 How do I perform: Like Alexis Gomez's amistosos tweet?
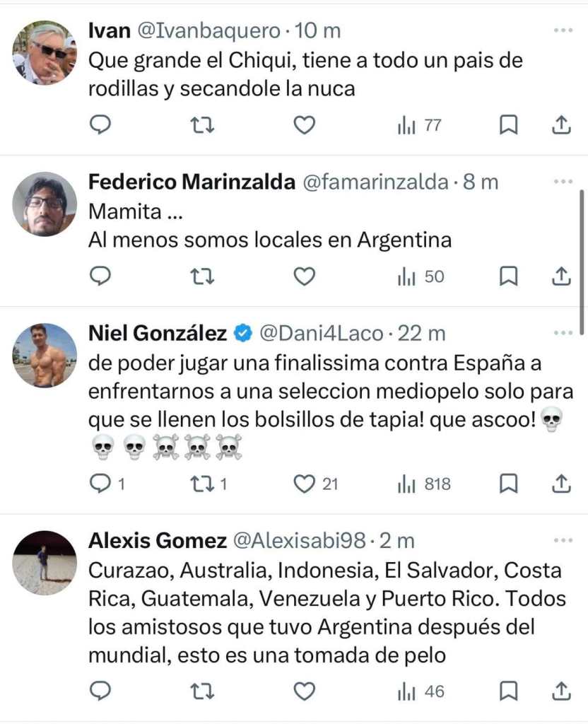[x=304, y=691]
